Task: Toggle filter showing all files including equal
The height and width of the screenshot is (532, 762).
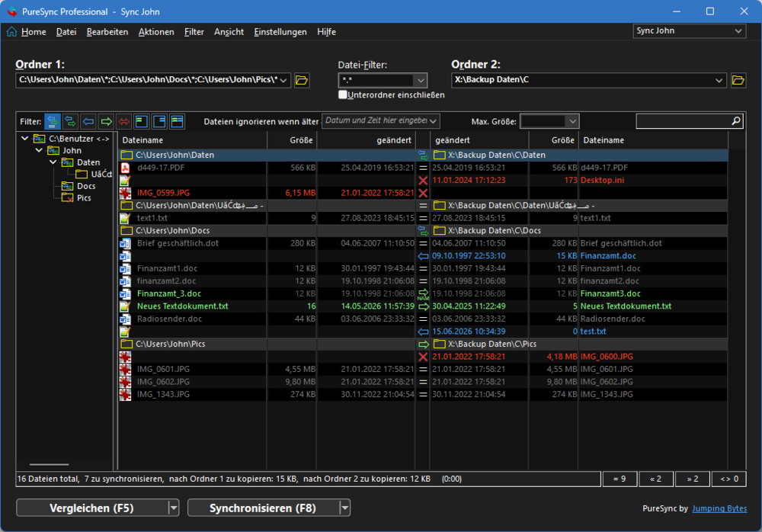Action: pyautogui.click(x=53, y=121)
